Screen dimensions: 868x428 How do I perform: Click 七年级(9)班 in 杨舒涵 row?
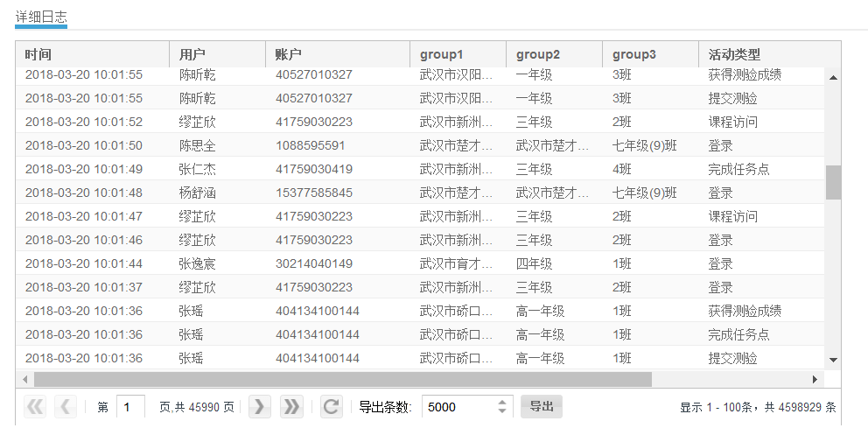pyautogui.click(x=644, y=193)
